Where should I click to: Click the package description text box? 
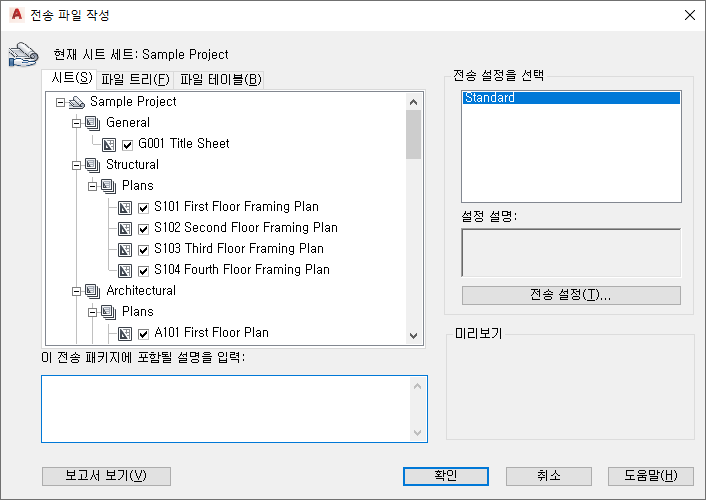pos(227,408)
